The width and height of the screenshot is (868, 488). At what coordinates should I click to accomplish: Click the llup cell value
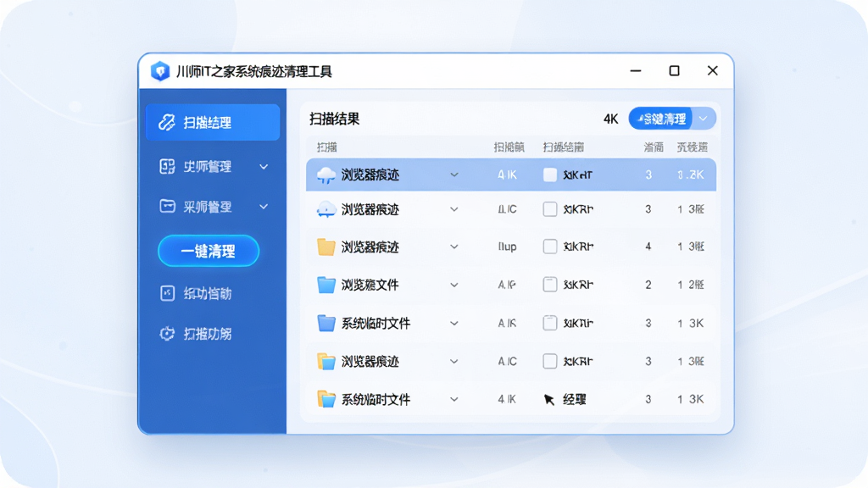click(x=507, y=247)
